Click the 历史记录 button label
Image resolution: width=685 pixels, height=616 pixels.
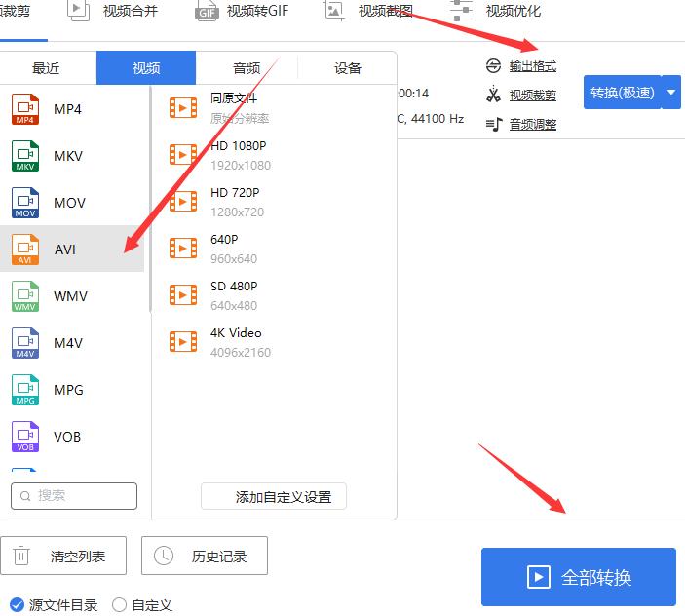click(x=219, y=557)
